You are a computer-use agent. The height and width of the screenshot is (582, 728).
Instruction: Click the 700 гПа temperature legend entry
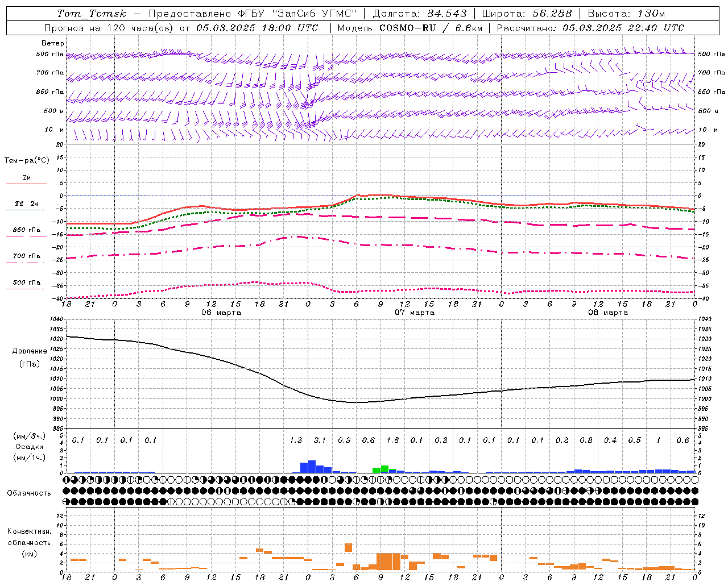(26, 257)
